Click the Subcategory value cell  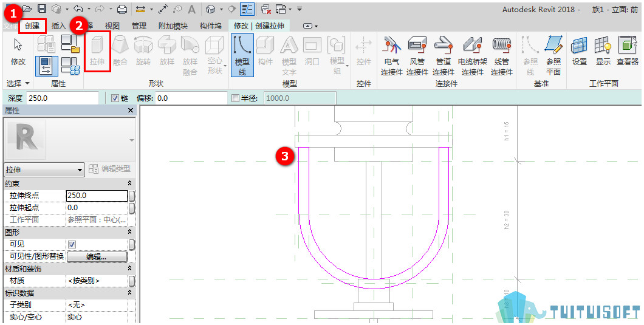click(x=97, y=305)
